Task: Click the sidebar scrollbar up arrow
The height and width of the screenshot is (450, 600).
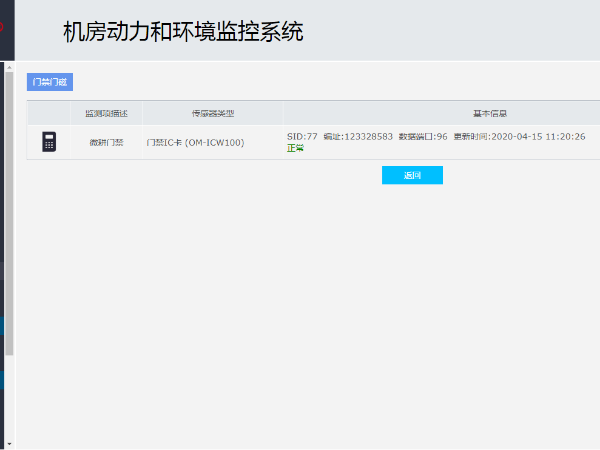Action: (10, 68)
